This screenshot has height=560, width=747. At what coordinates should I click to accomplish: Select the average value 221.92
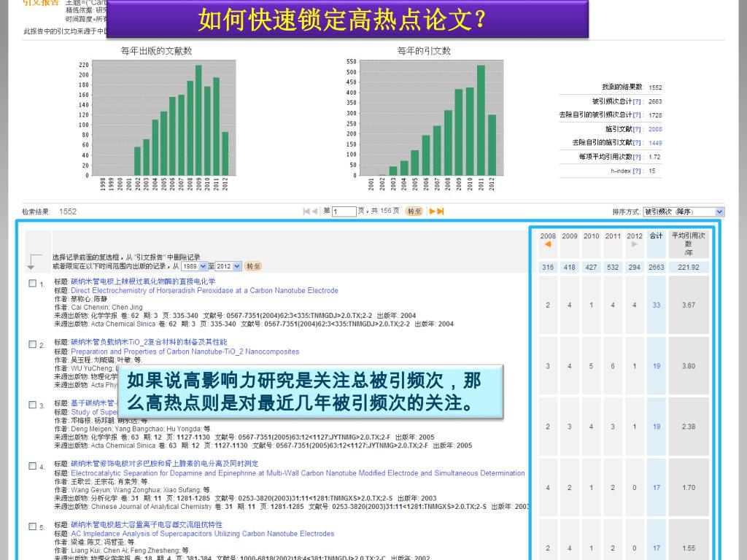(x=689, y=267)
